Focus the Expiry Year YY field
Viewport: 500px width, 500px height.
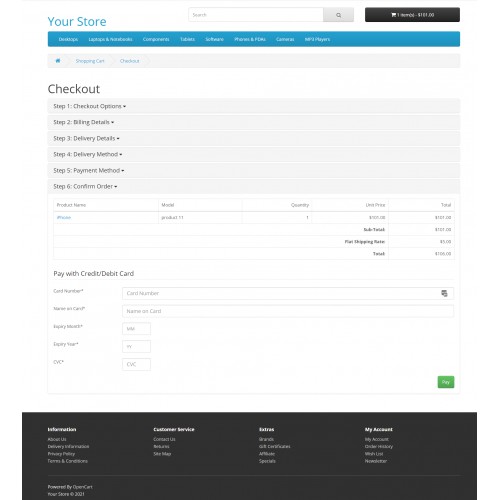136,346
